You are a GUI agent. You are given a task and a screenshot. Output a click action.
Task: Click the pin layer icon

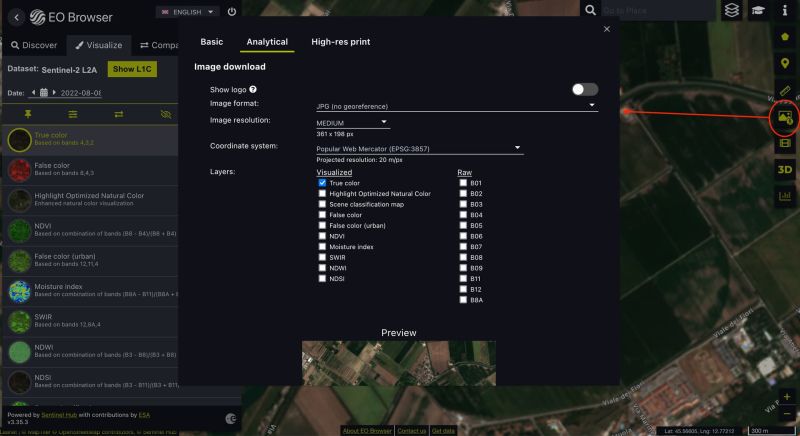(x=28, y=114)
